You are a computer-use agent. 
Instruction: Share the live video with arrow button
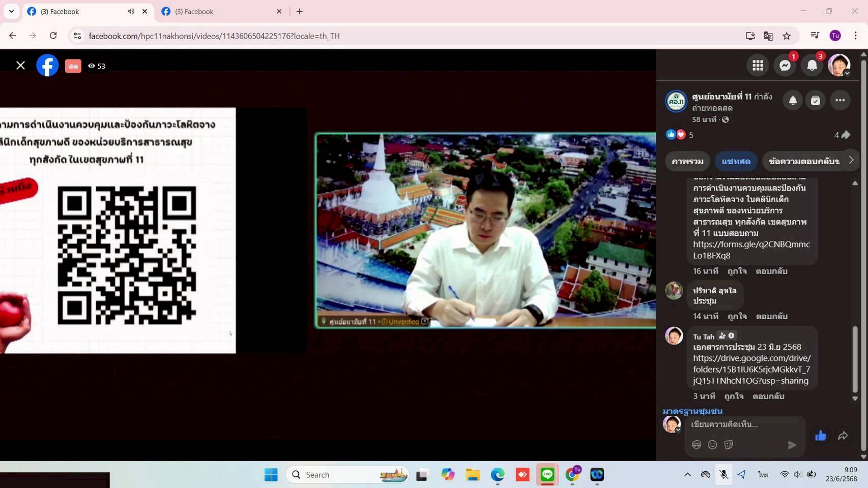(x=843, y=436)
